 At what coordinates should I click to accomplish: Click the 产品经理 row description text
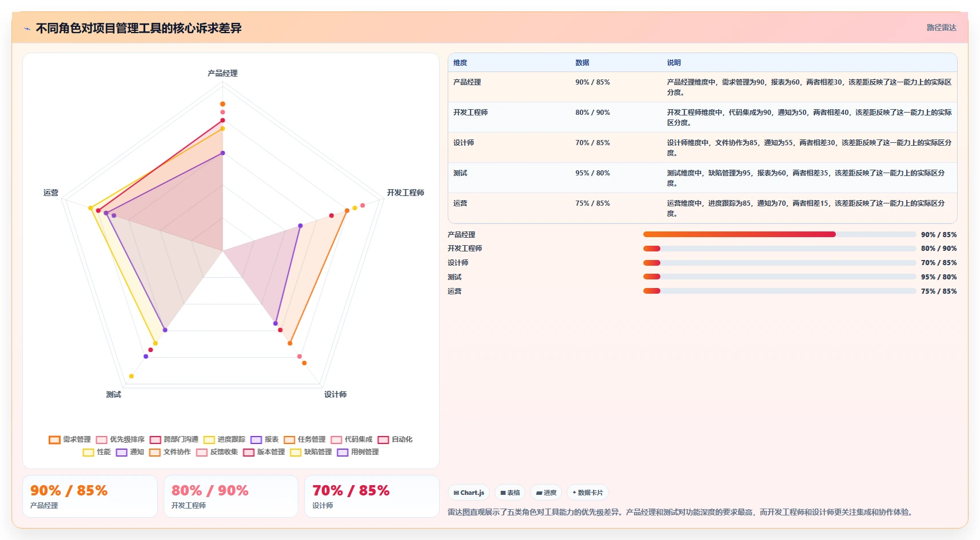tap(808, 87)
